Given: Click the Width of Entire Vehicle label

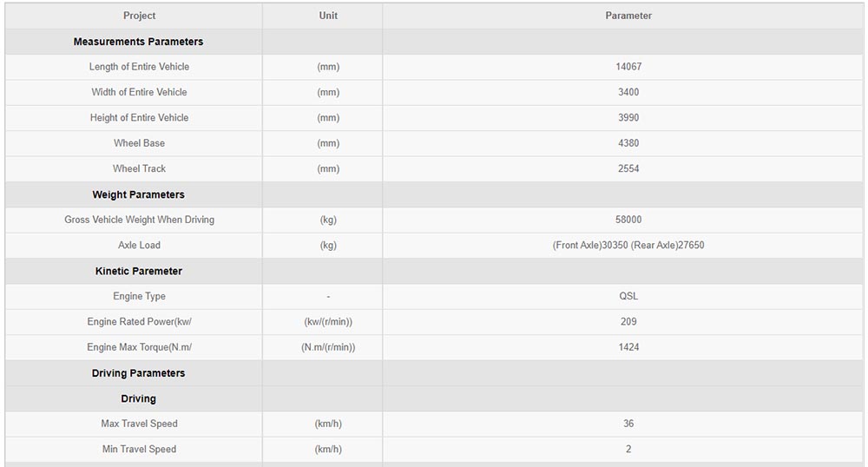Looking at the screenshot, I should click(139, 92).
